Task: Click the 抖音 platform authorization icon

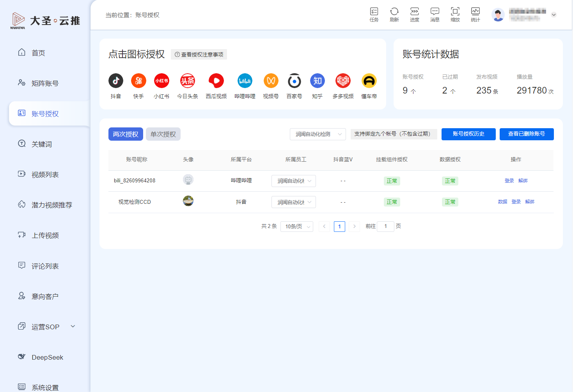Action: click(x=116, y=81)
